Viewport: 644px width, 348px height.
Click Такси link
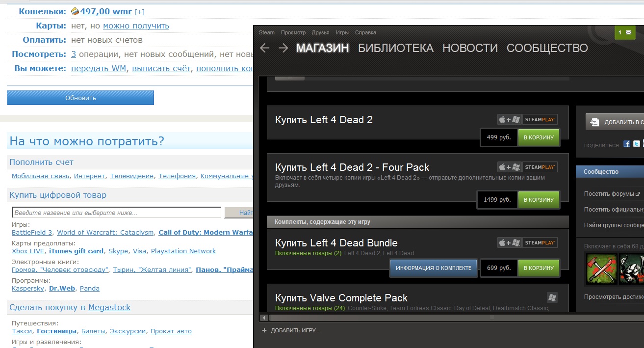pos(22,331)
